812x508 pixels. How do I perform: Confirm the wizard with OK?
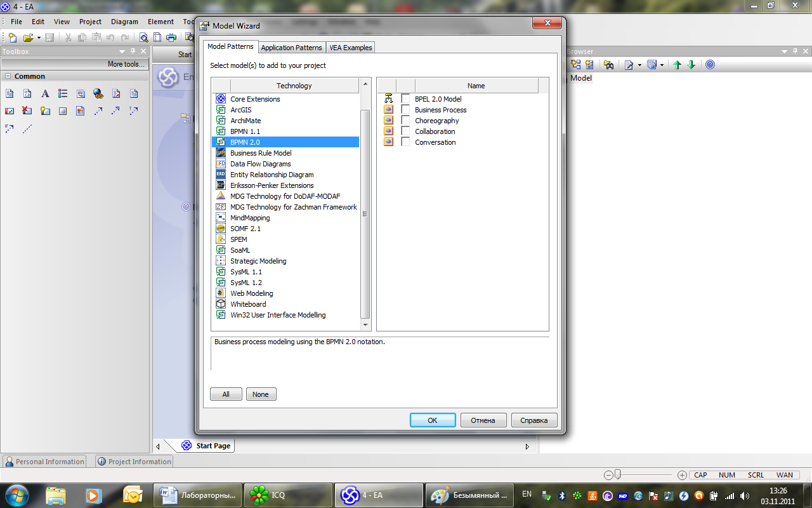tap(433, 420)
